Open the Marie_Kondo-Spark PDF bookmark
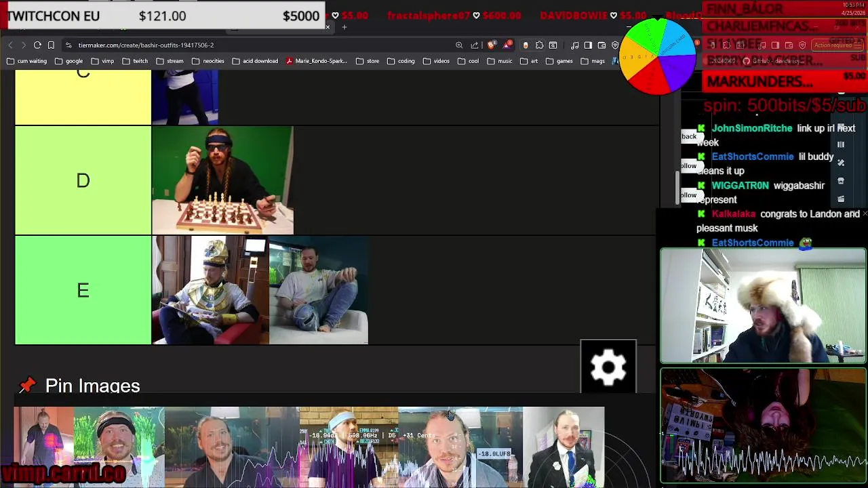The image size is (868, 488). [x=317, y=61]
